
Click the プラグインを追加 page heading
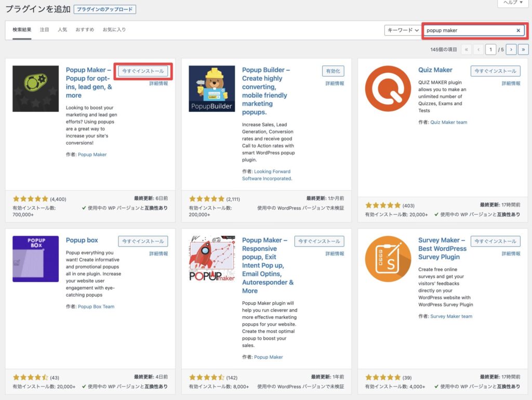38,9
